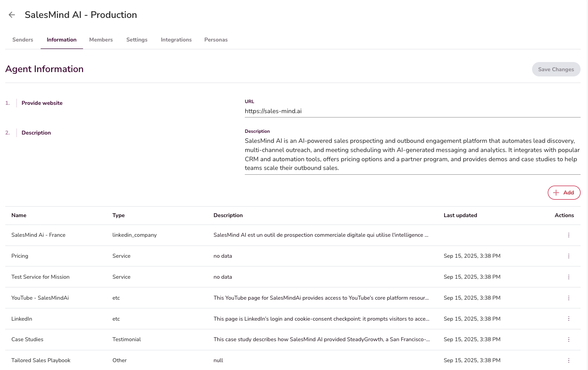Viewport: 588px width, 370px height.
Task: Click into the Description text area
Action: coord(412,155)
